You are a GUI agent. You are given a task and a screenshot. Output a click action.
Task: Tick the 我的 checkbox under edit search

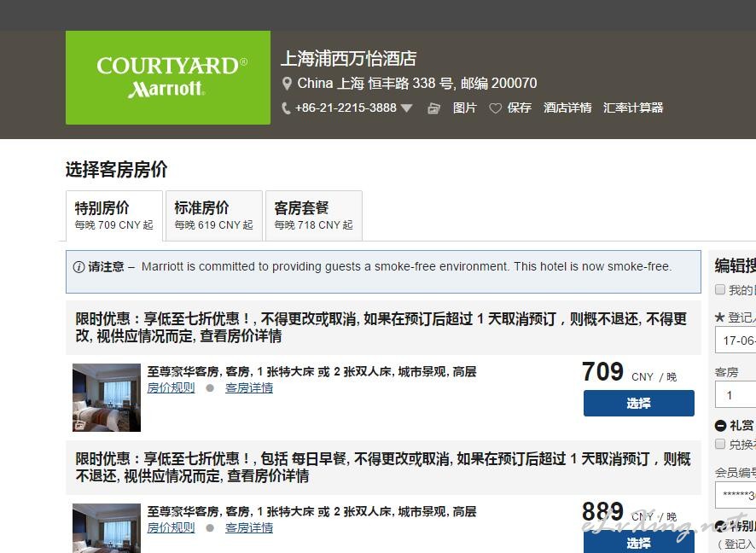[720, 289]
